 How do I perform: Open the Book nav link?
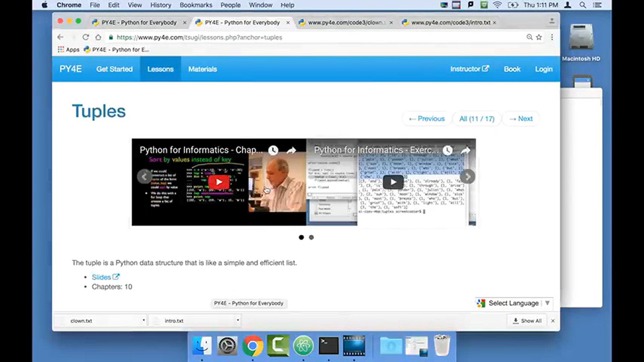pyautogui.click(x=512, y=69)
